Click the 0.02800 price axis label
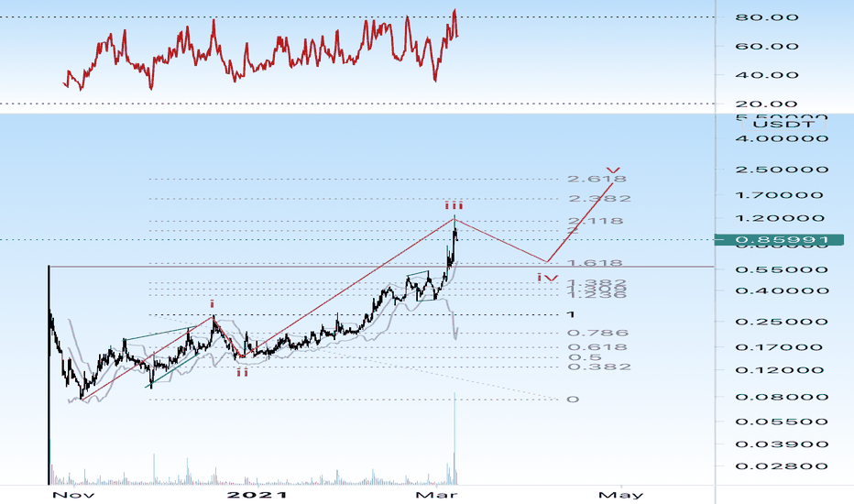Image resolution: width=854 pixels, height=504 pixels. 783,466
